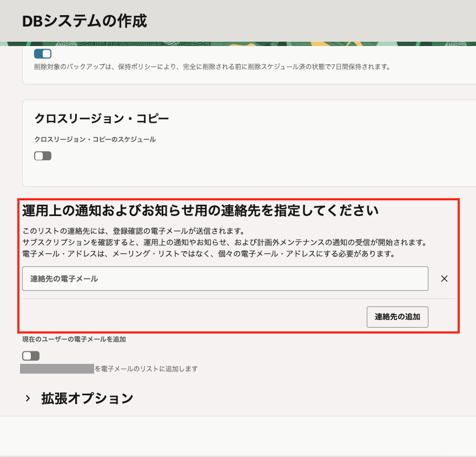Select the クロスリージョン・コピー section heading
Screen dimensions: 476x457
click(x=102, y=119)
